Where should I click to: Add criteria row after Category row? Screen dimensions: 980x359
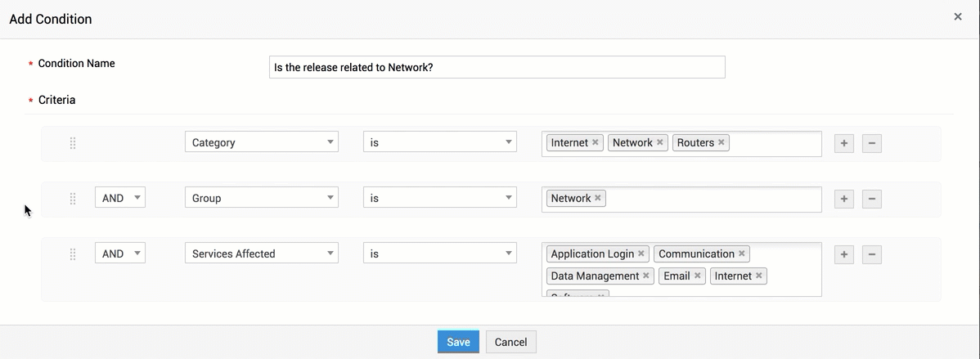[x=844, y=143]
